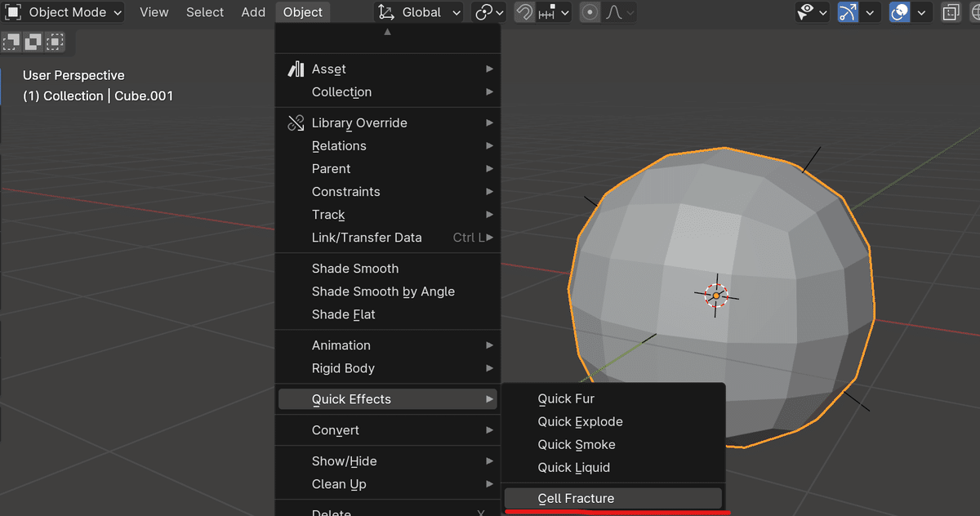
Task: Expand the Constraints submenu
Action: pyautogui.click(x=388, y=192)
